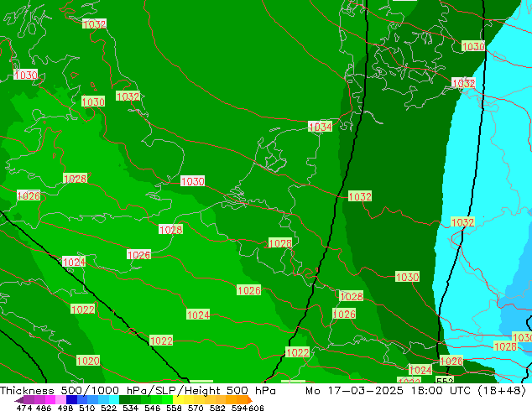Pick the bright magenta legend swatch
The width and height of the screenshot is (532, 411).
pyautogui.click(x=50, y=399)
